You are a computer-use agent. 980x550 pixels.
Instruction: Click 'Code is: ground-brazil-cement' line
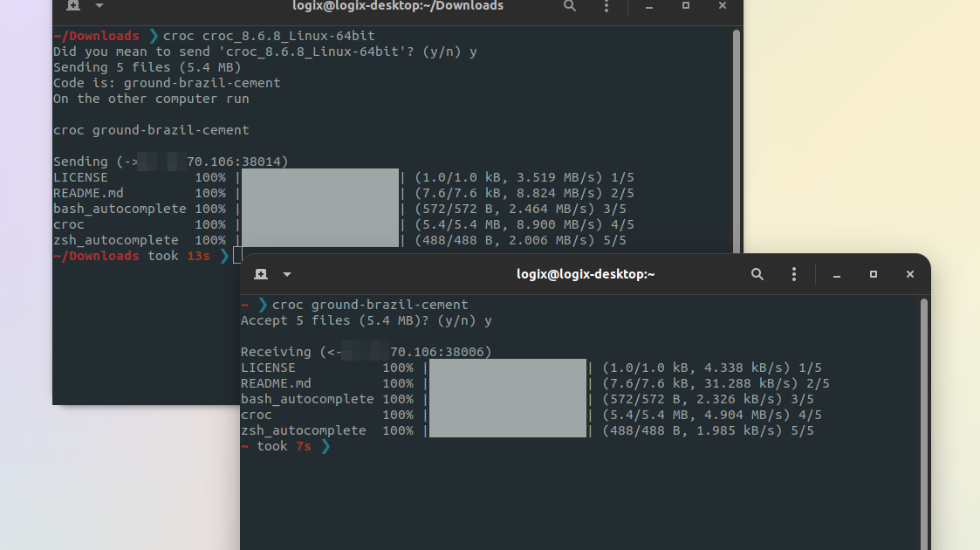[x=167, y=83]
